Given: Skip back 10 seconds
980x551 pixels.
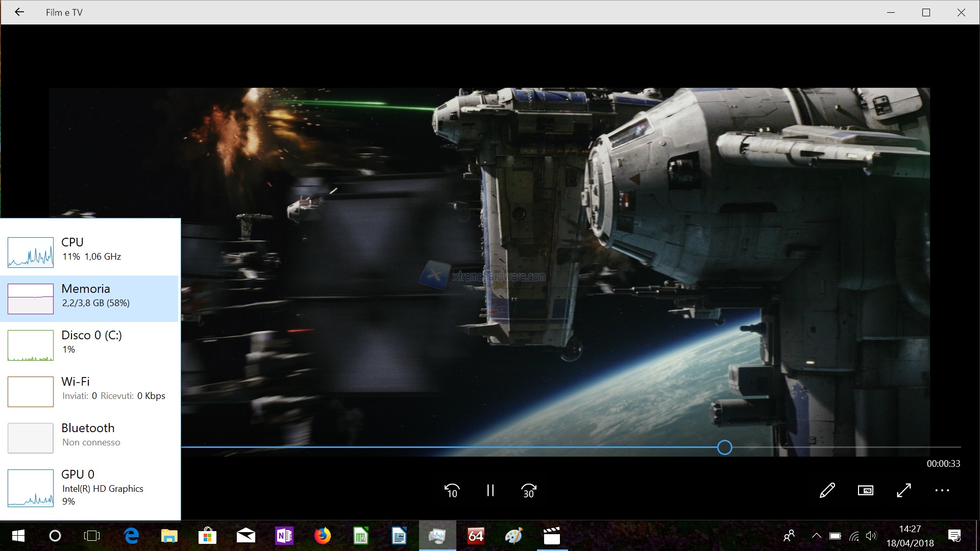Looking at the screenshot, I should click(x=452, y=490).
